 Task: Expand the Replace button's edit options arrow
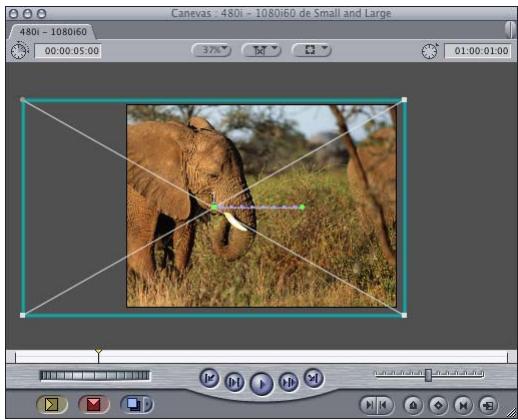[x=148, y=405]
